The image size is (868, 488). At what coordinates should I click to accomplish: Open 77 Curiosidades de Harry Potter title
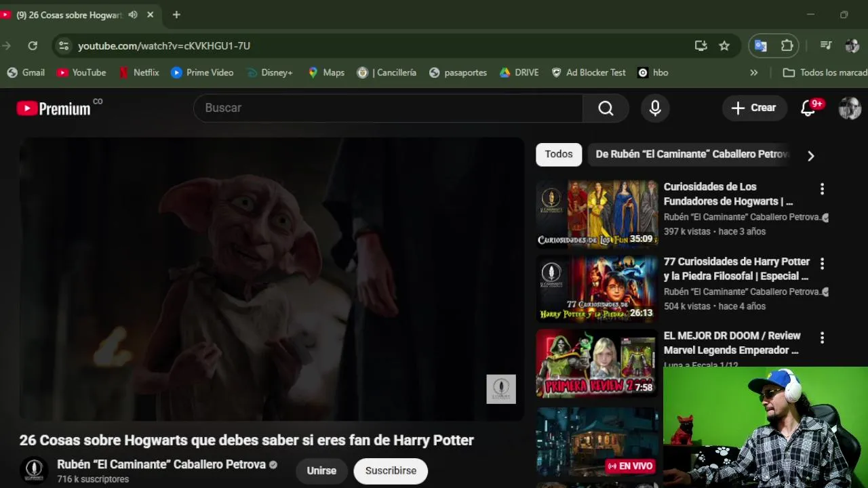pos(736,268)
